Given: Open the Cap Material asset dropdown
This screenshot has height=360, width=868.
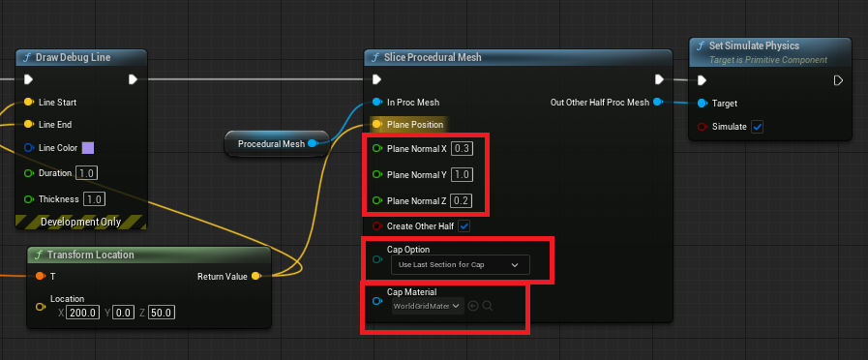Looking at the screenshot, I should [428, 306].
